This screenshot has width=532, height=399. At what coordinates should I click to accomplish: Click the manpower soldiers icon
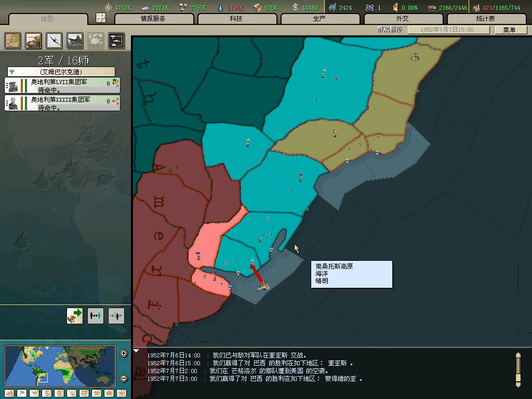click(332, 7)
